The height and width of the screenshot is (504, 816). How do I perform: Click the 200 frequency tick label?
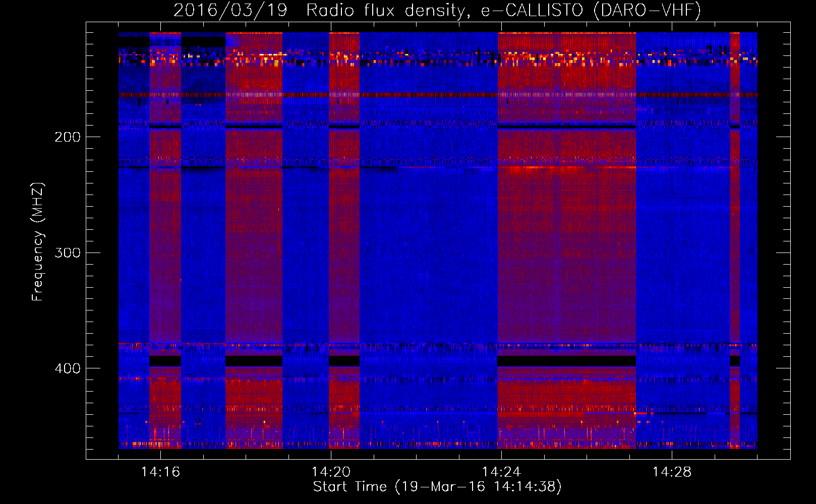[x=68, y=137]
